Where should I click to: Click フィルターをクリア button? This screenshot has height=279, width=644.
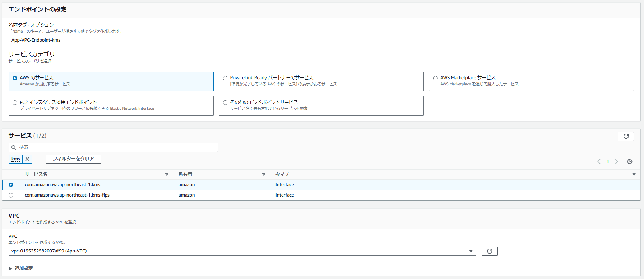point(73,159)
